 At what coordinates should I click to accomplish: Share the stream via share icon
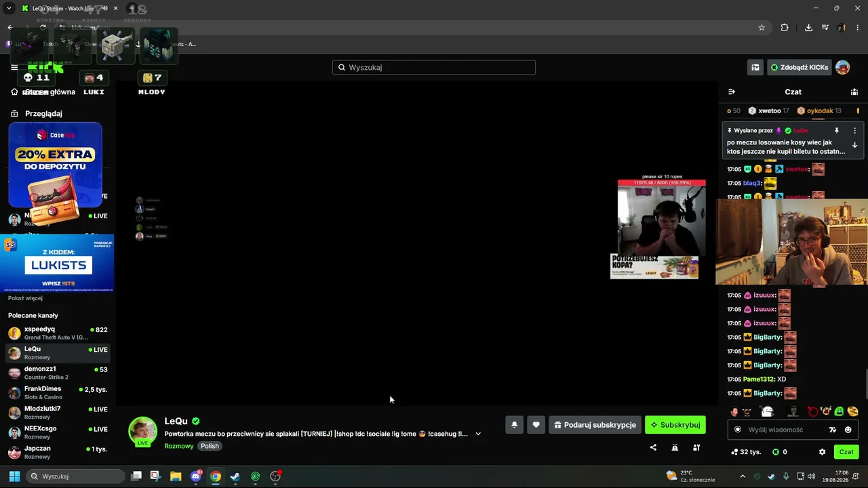(x=653, y=447)
